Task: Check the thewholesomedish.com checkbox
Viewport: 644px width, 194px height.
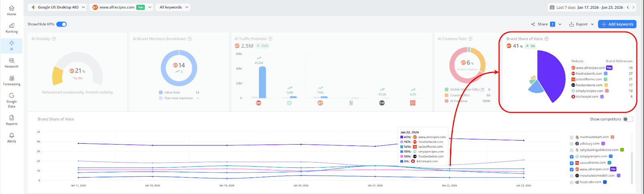Action: [x=572, y=176]
